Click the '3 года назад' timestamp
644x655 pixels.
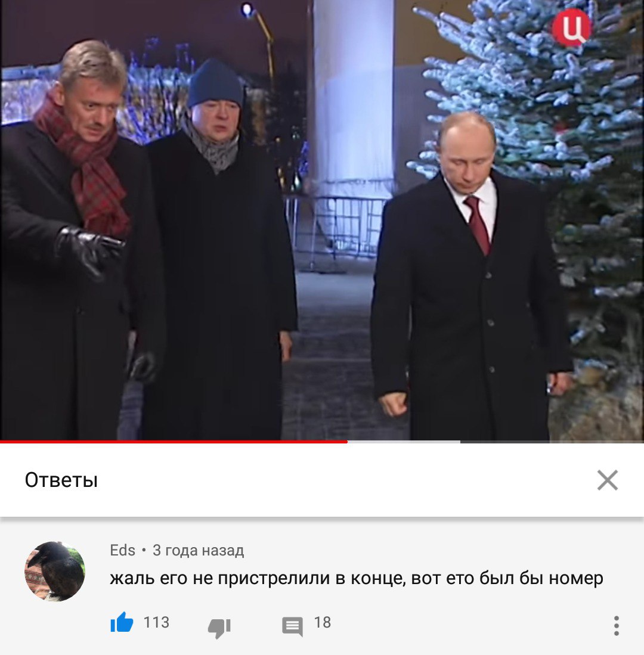[x=198, y=550]
